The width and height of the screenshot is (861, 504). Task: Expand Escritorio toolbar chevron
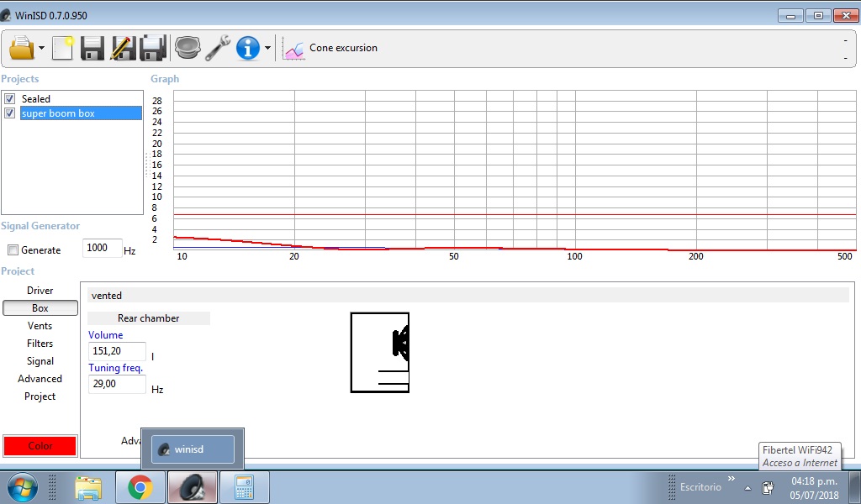click(x=732, y=479)
